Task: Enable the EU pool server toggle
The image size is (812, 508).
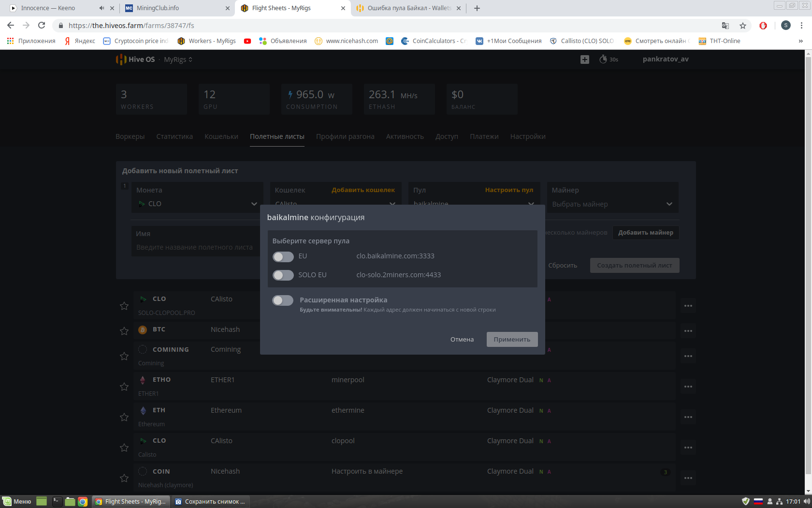Action: (x=283, y=256)
